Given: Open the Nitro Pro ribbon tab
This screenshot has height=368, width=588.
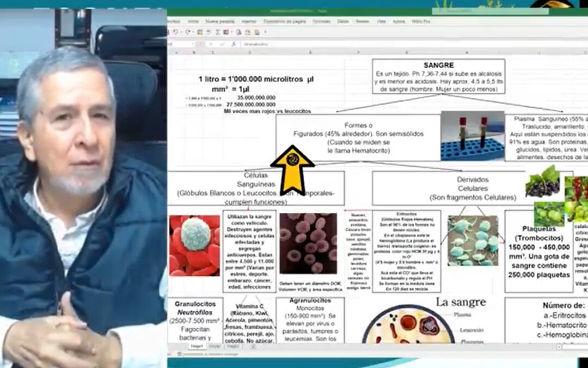Looking at the screenshot, I should click(421, 22).
